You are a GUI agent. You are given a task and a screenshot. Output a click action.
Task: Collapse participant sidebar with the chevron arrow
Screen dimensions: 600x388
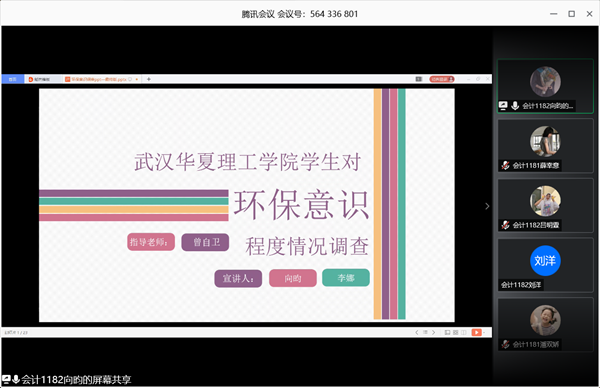pyautogui.click(x=487, y=206)
